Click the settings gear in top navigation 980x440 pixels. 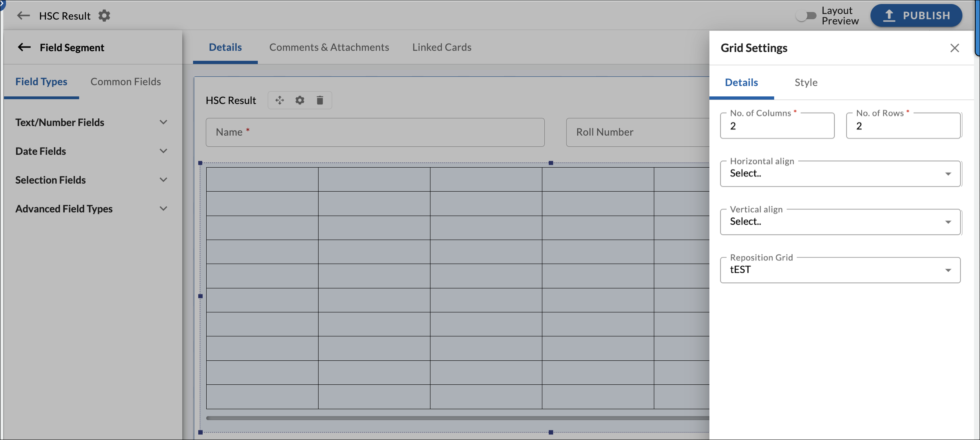pos(104,16)
